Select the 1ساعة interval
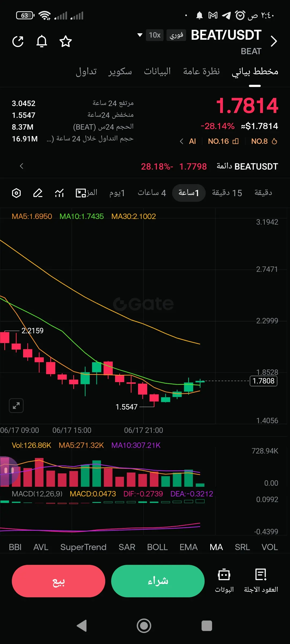The height and width of the screenshot is (644, 290). tap(189, 193)
